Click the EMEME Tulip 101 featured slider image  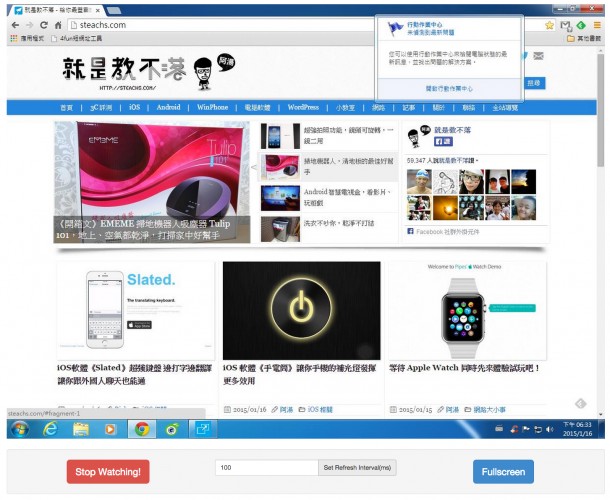click(x=152, y=182)
